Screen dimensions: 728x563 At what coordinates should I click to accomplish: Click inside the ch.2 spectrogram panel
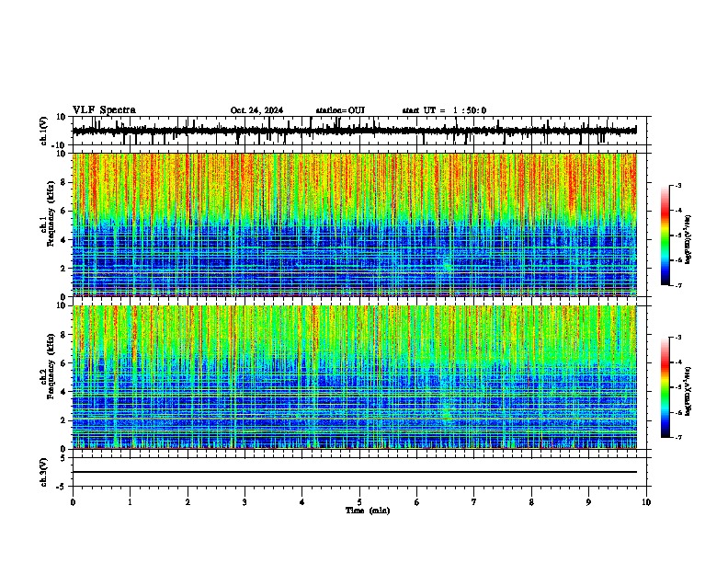(354, 377)
